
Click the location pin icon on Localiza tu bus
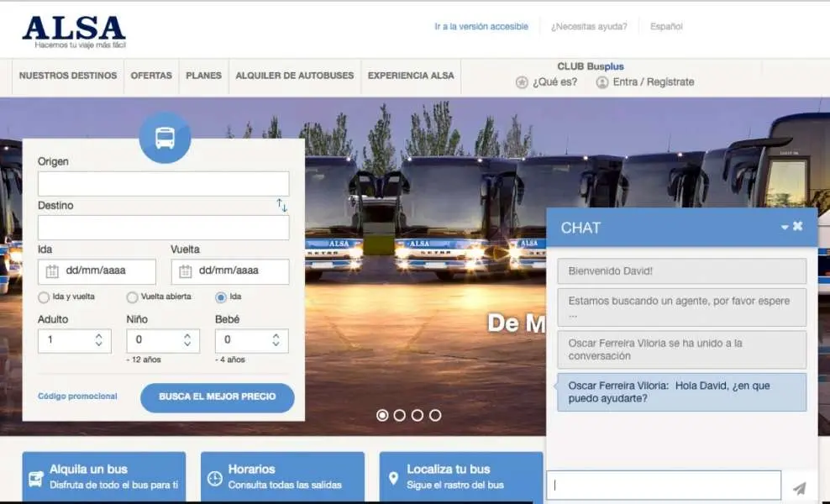click(393, 479)
